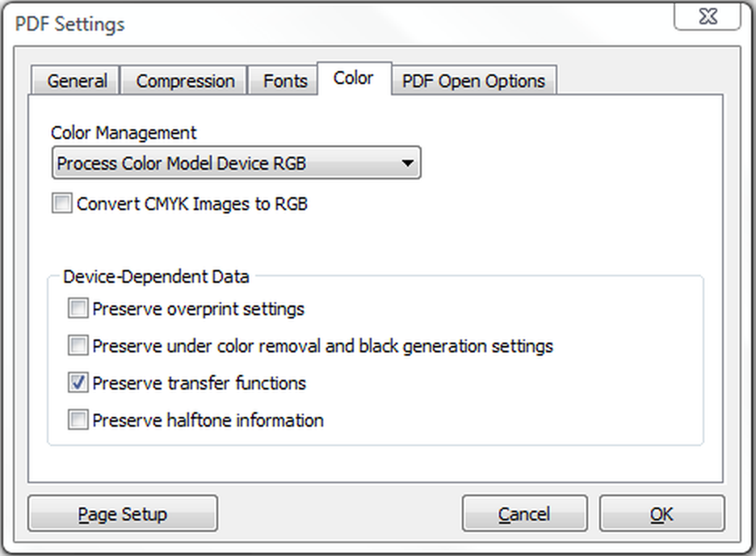The image size is (756, 556).
Task: Confirm settings with OK button
Action: pos(661,513)
